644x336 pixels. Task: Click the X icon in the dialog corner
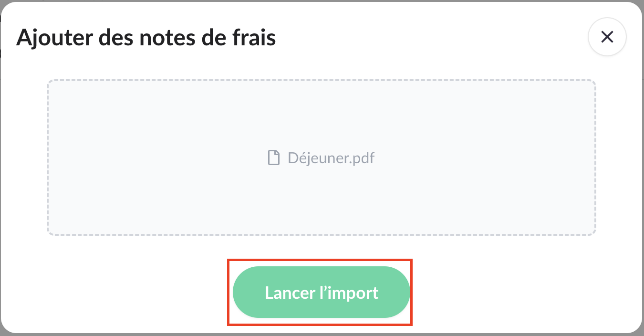coord(607,37)
